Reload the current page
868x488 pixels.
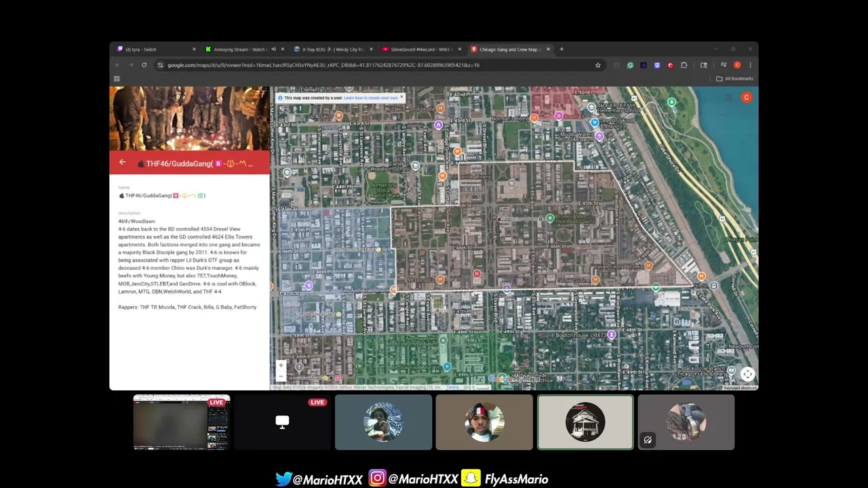(144, 65)
